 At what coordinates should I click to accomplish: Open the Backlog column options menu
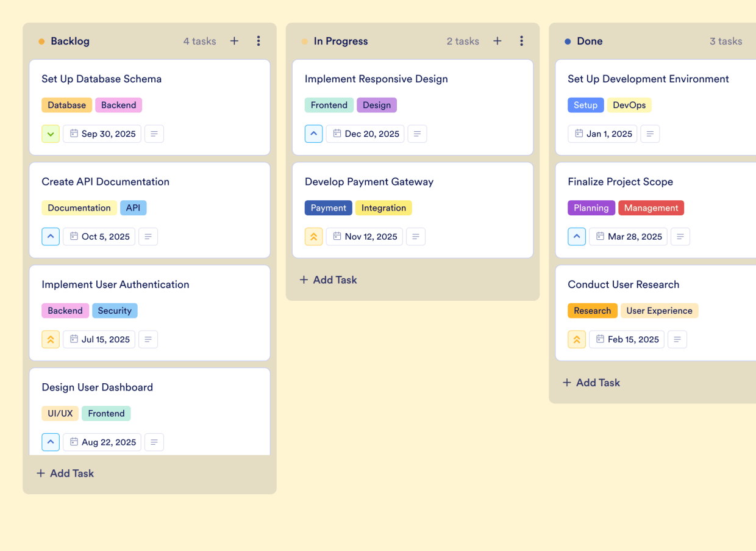259,41
